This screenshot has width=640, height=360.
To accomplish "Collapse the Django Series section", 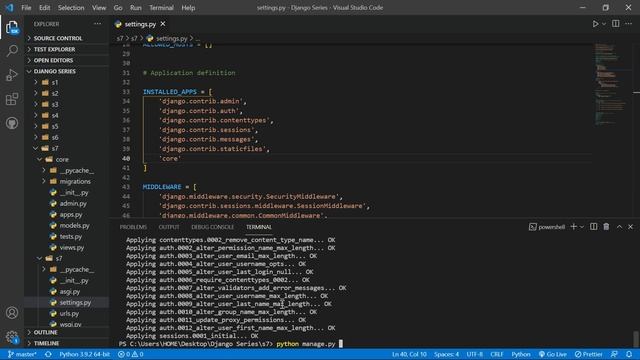I will click(x=67, y=71).
